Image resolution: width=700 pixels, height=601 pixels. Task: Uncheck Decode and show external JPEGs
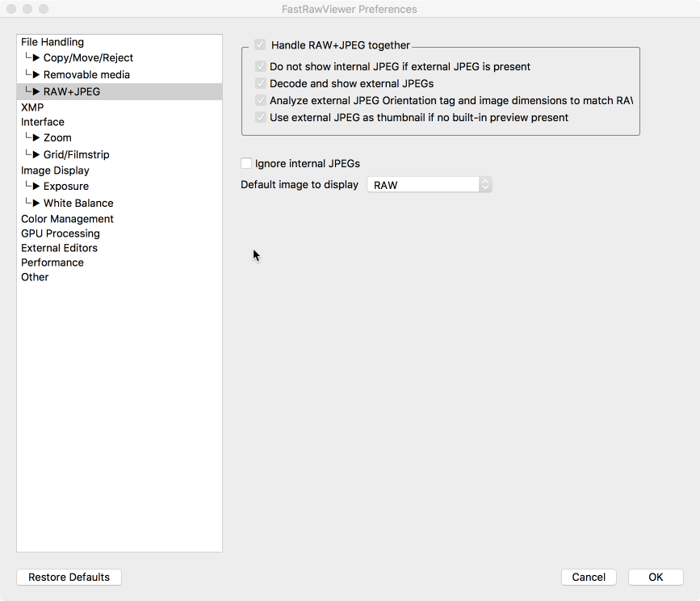260,83
